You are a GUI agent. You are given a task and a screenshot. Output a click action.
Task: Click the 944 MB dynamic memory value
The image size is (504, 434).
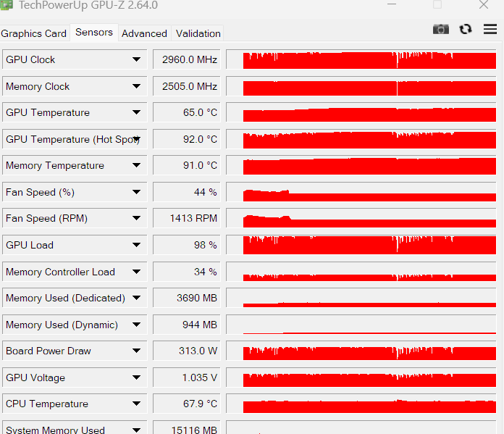tap(187, 325)
